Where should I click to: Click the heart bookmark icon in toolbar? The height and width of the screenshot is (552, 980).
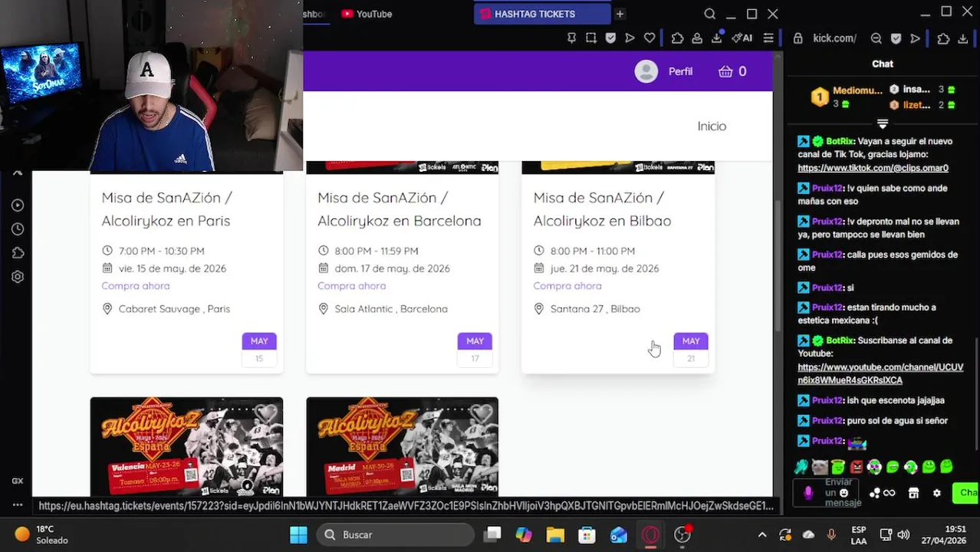[649, 38]
